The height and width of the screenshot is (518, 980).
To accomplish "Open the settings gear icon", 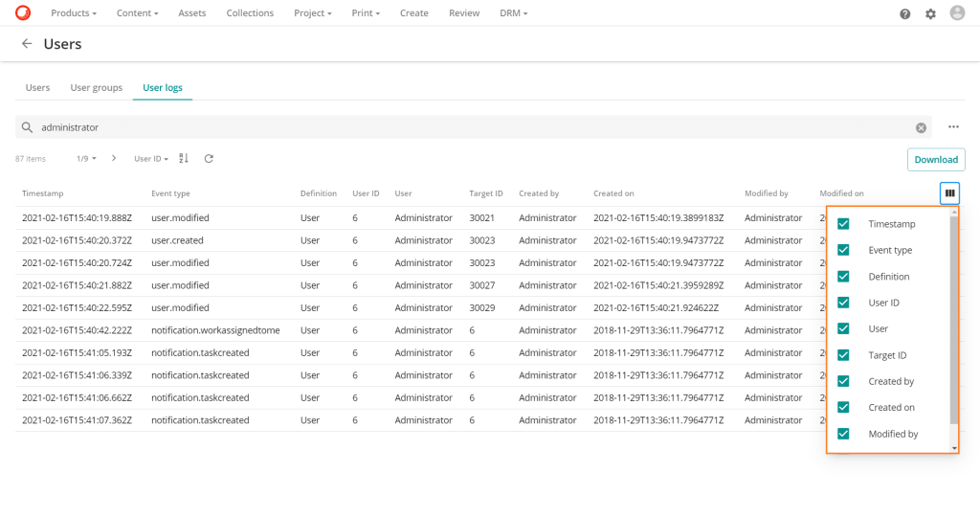I will coord(930,13).
